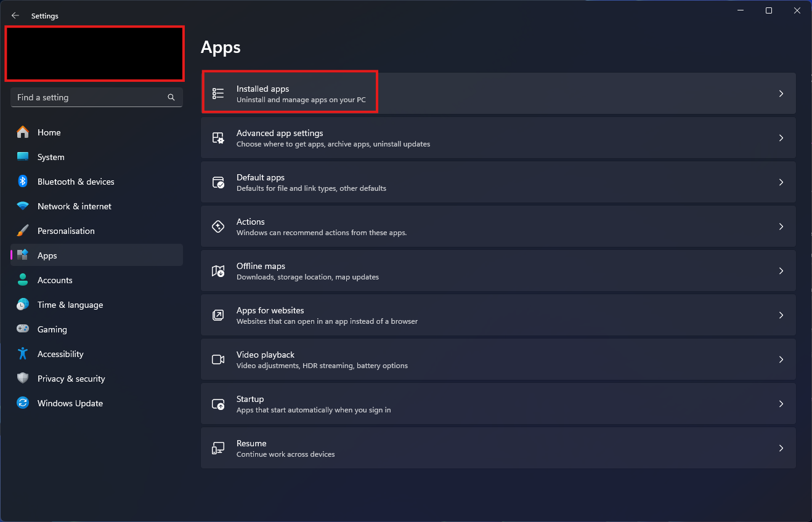Click 'Video adjustments, HDR streaming' description

click(x=322, y=366)
